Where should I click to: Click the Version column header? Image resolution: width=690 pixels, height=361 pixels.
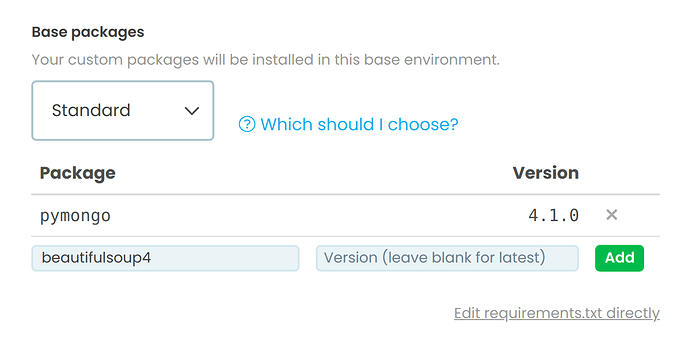coord(546,173)
